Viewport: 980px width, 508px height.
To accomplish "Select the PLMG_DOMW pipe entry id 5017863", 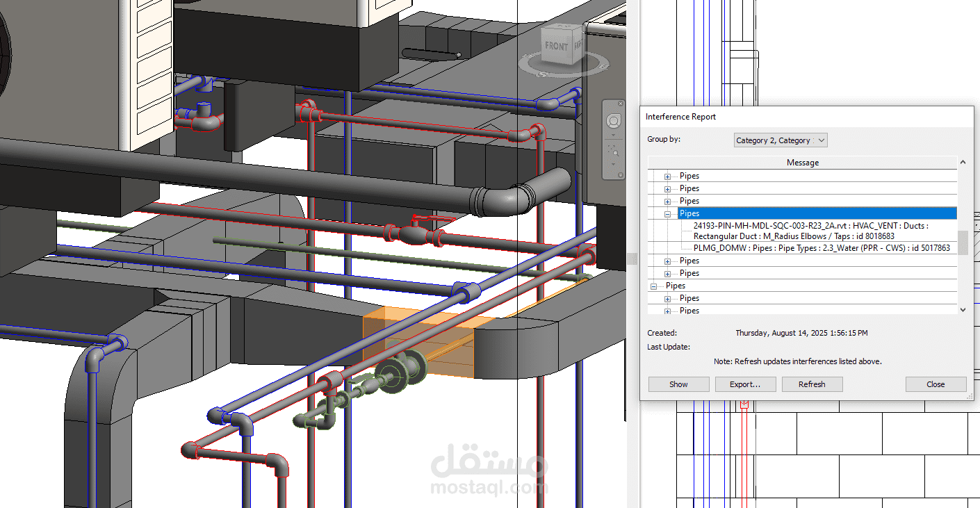I will (822, 248).
